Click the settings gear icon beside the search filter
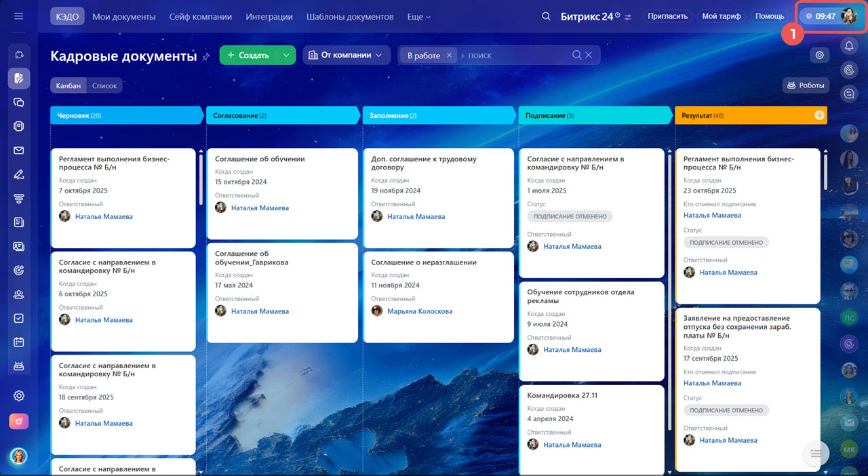 819,56
